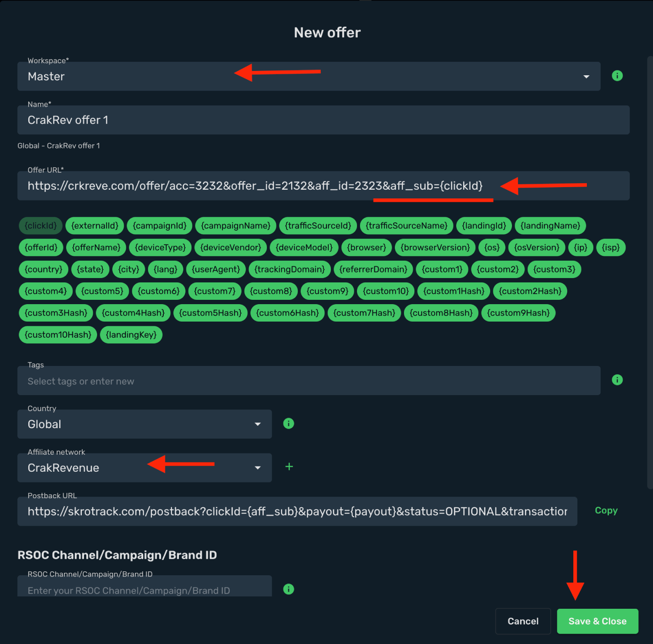
Task: Click the dialog's vertical scrollbar
Action: coord(650,273)
